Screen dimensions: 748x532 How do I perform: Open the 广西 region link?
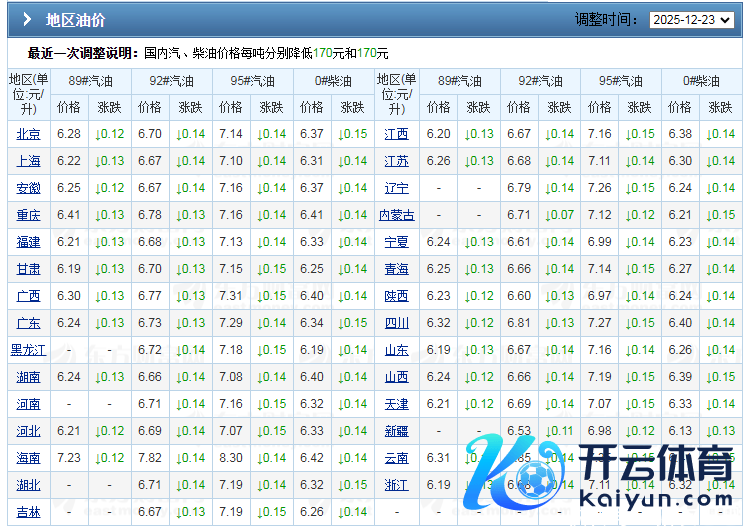[29, 296]
